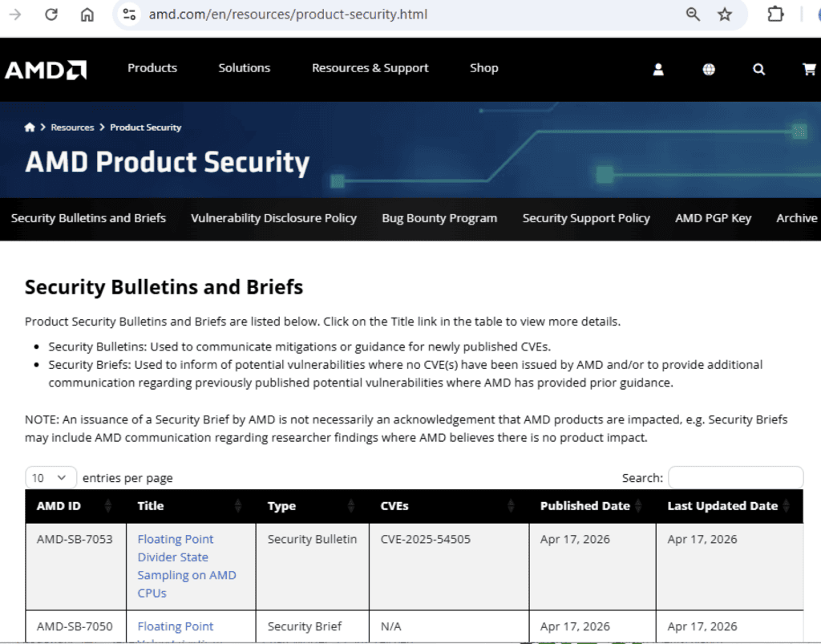
Task: Click the breadcrumb home icon
Action: coord(30,128)
